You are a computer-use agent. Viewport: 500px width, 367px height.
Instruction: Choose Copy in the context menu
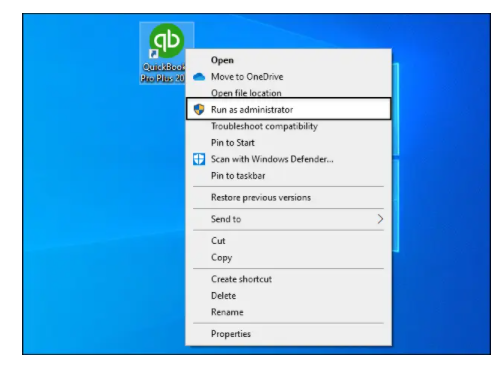pos(288,257)
